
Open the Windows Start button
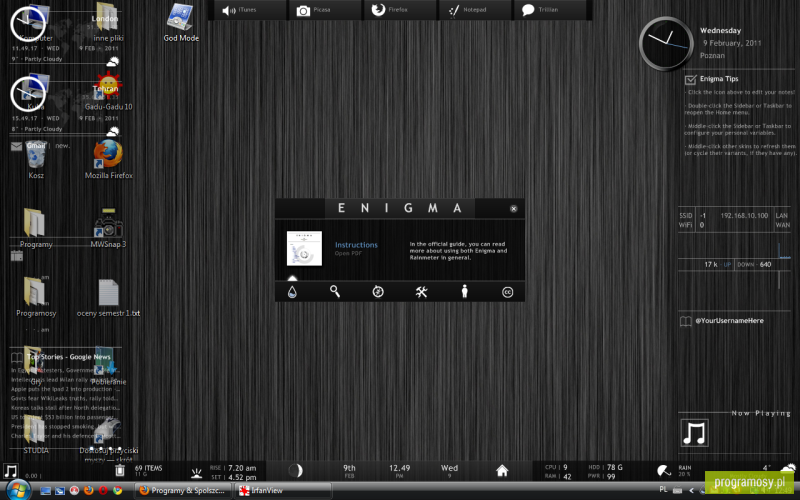pos(18,490)
